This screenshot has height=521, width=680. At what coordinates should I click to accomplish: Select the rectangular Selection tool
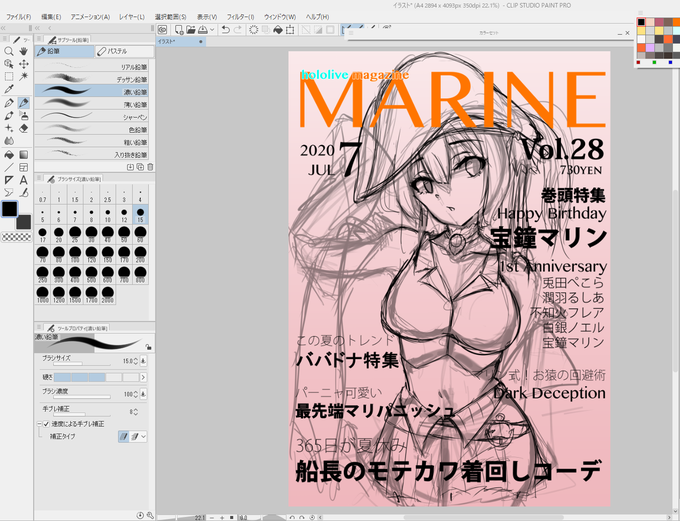click(x=8, y=76)
